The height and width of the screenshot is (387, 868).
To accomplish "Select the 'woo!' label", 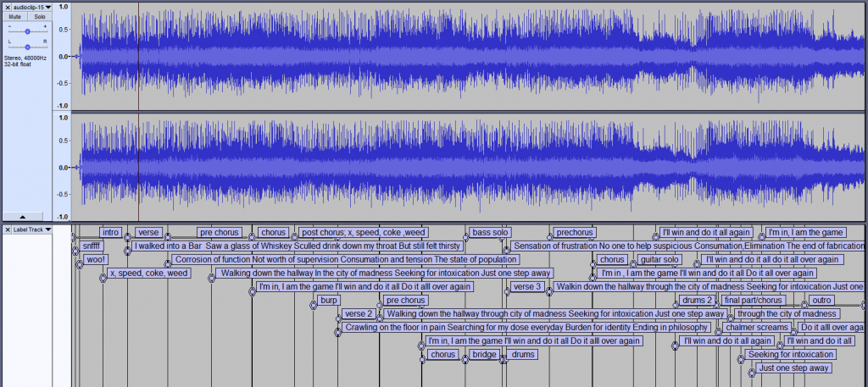I will tap(96, 259).
